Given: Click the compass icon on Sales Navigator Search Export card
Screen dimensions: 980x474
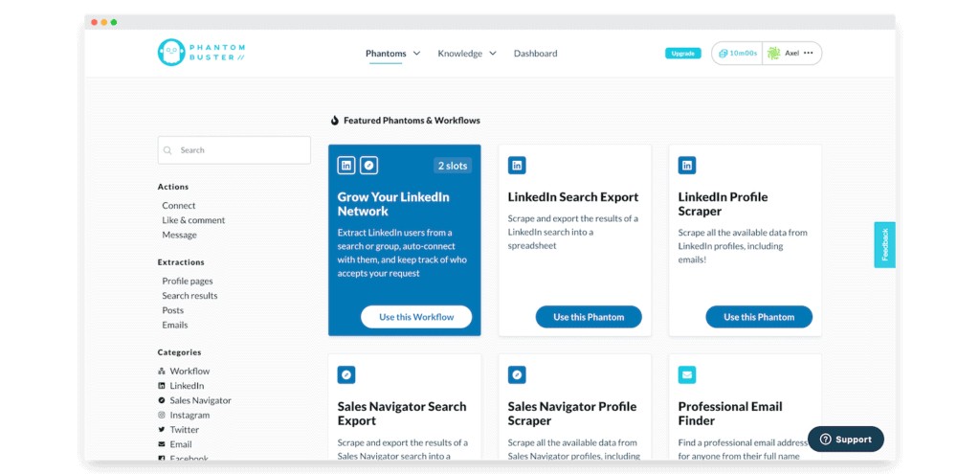Looking at the screenshot, I should (x=346, y=375).
